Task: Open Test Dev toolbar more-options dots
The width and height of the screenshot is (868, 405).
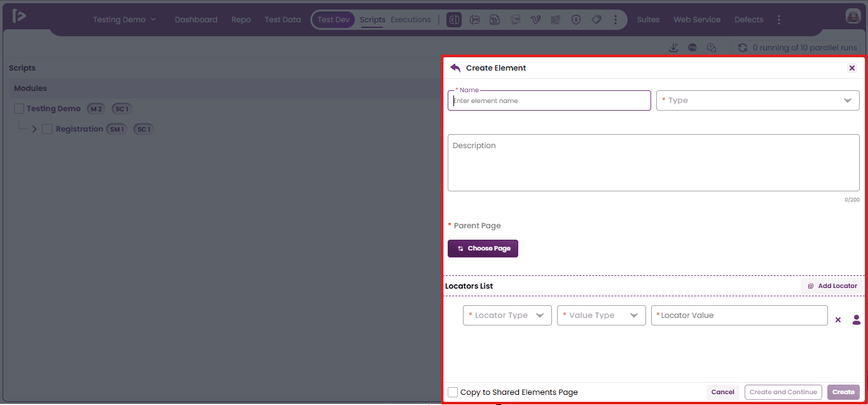Action: click(615, 20)
